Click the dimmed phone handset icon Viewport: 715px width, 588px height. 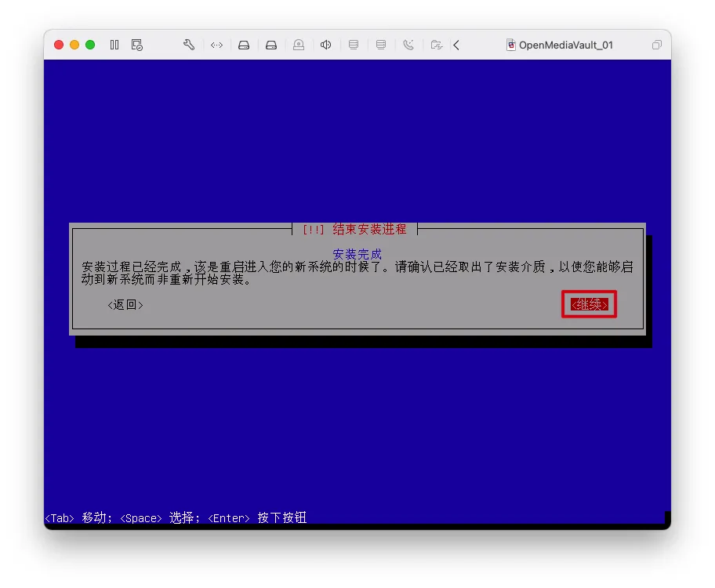click(x=408, y=45)
